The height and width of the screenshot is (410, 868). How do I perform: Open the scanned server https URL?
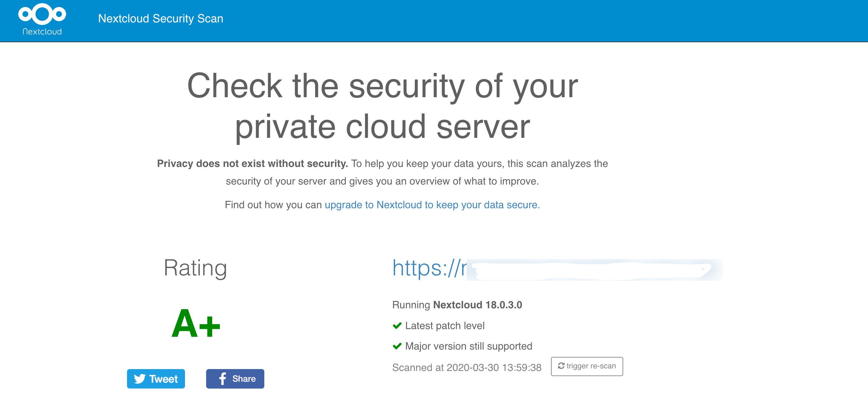click(429, 268)
